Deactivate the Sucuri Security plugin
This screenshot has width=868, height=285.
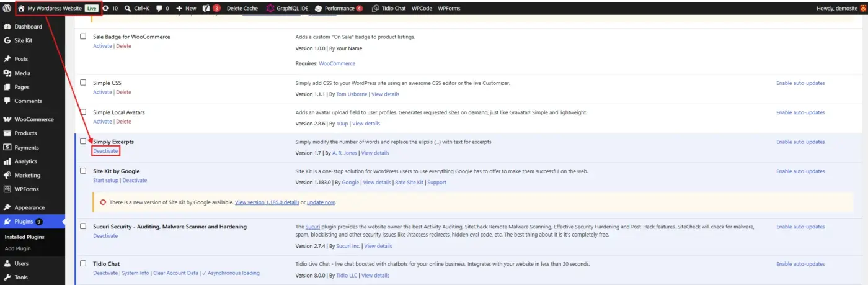tap(105, 236)
